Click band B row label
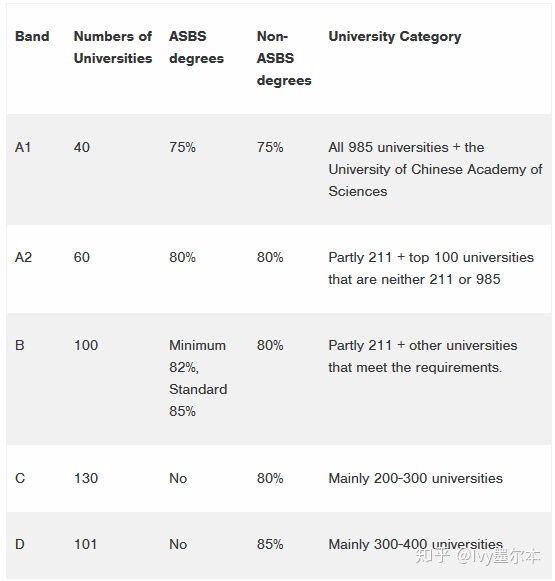 [20, 345]
